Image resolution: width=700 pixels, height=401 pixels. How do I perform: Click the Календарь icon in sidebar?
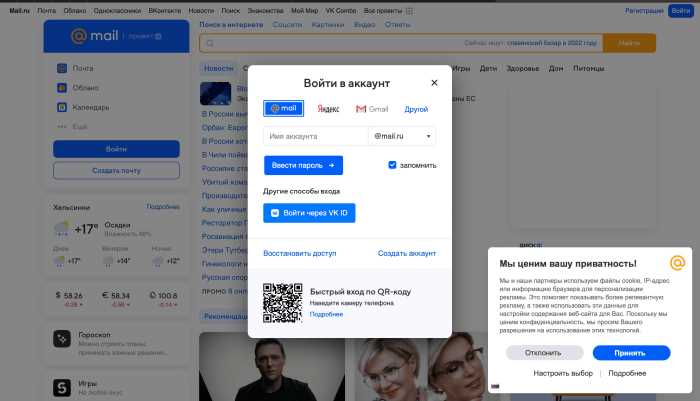point(62,107)
